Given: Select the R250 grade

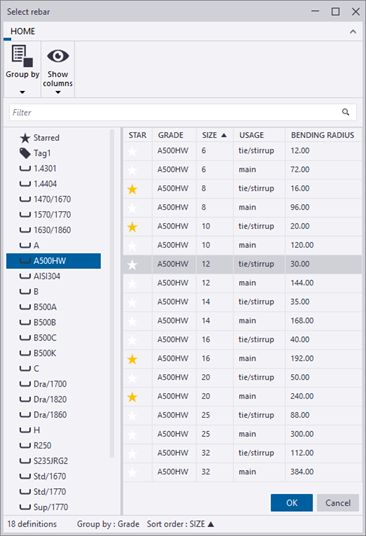Looking at the screenshot, I should (36, 445).
